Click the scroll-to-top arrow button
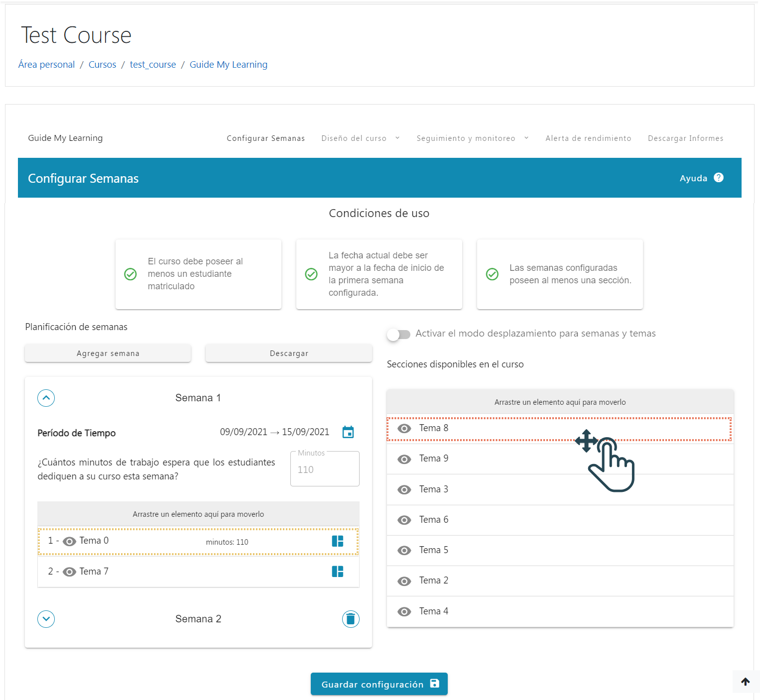 746,682
